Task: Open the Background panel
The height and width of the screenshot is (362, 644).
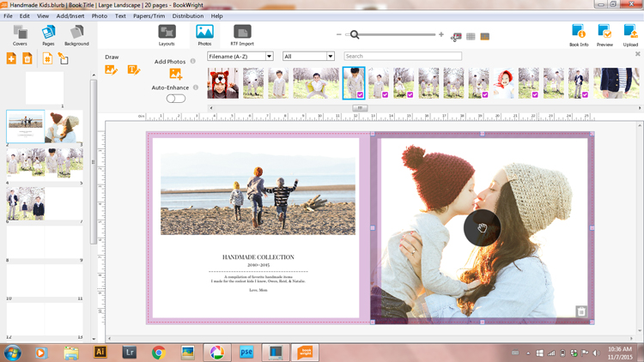Action: pos(76,35)
